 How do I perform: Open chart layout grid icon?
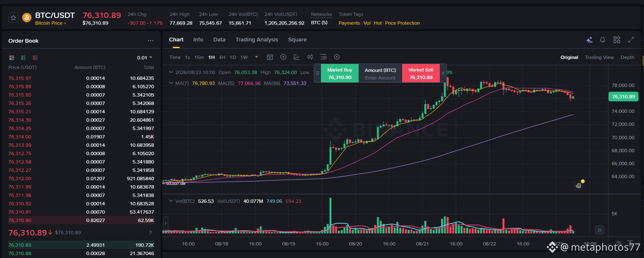617,40
